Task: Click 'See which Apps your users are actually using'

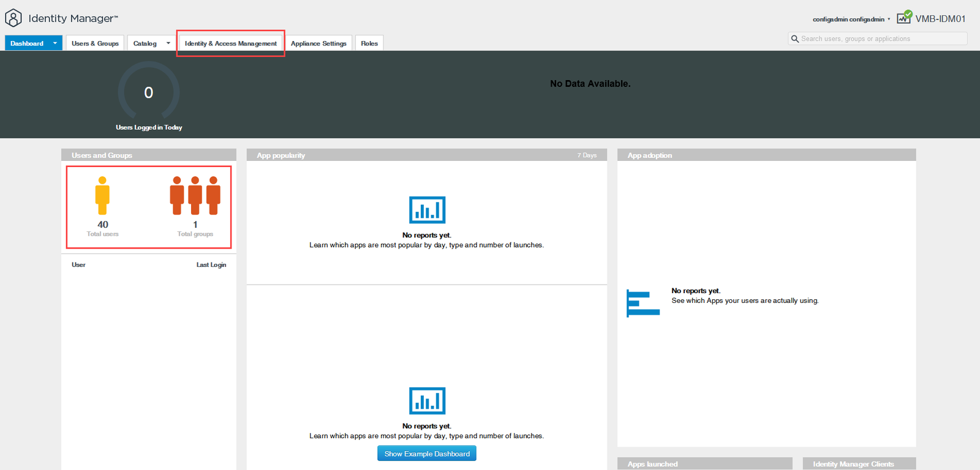Action: (745, 300)
